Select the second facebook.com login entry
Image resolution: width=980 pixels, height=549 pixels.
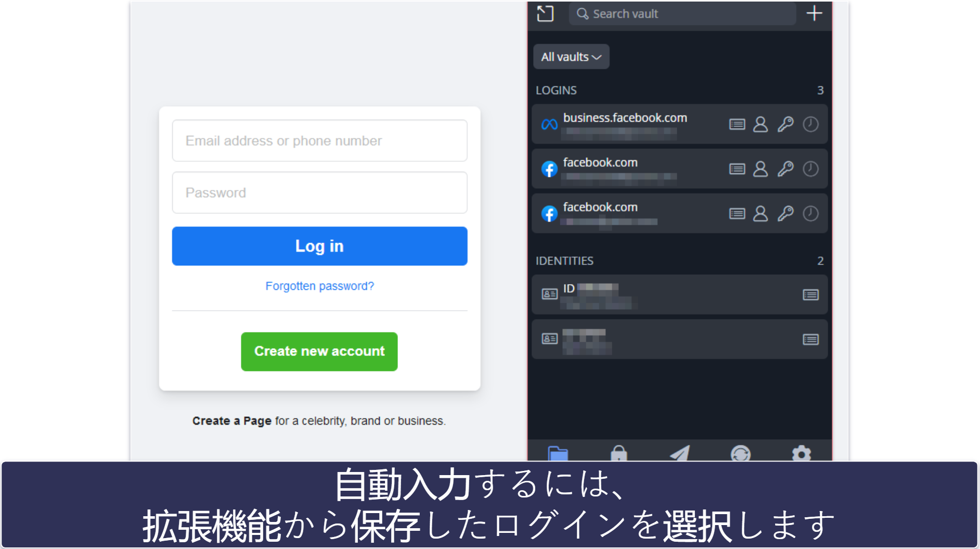coord(679,213)
